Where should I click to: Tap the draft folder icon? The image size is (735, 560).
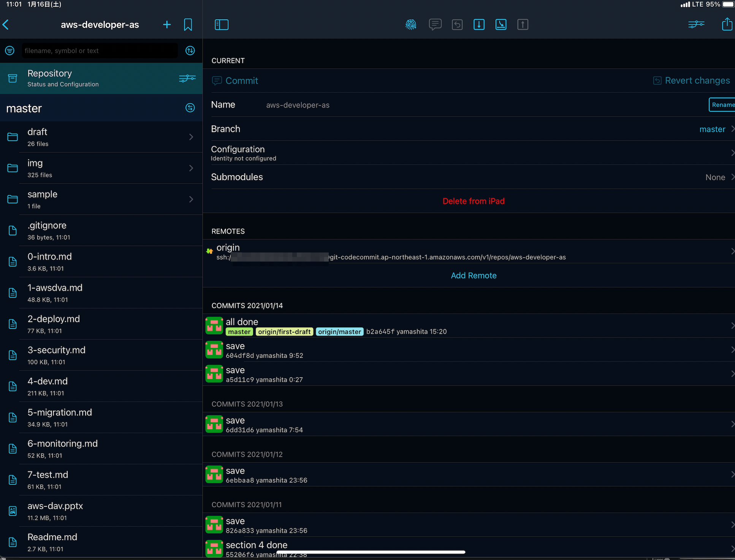pyautogui.click(x=13, y=137)
